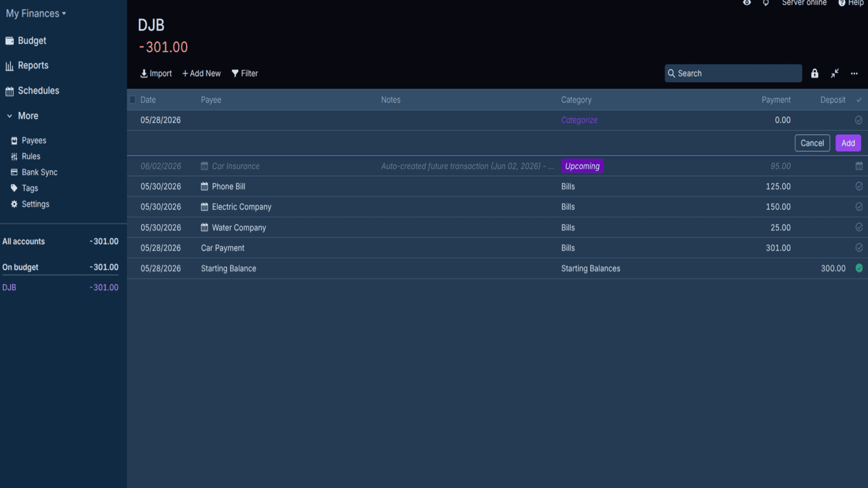Viewport: 868px width, 488px height.
Task: Click the Bank Sync card icon
Action: point(14,172)
